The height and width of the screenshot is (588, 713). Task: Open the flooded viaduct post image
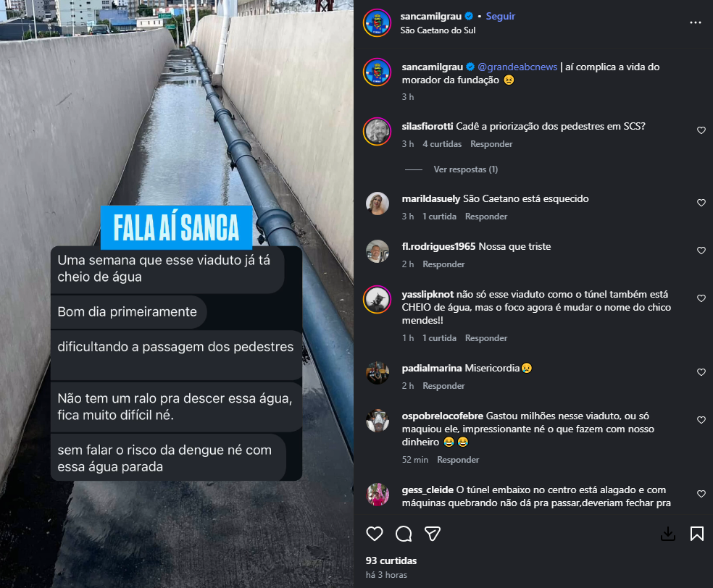click(176, 294)
